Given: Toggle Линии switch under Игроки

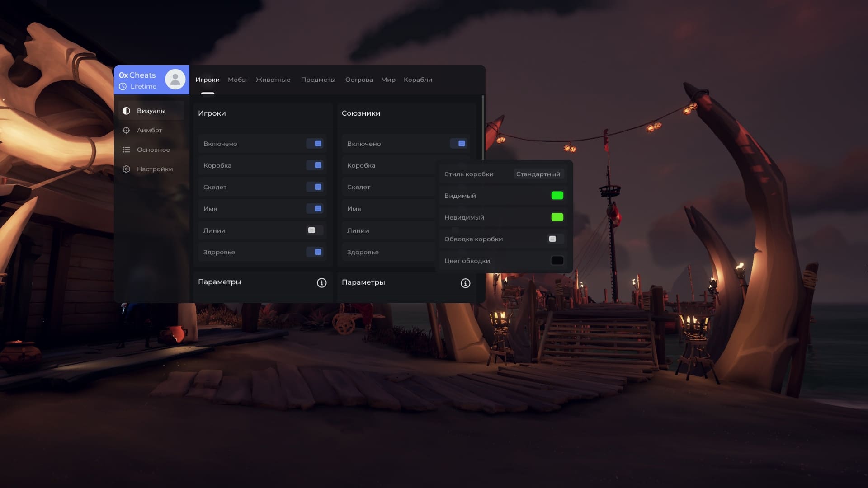Looking at the screenshot, I should pyautogui.click(x=315, y=230).
